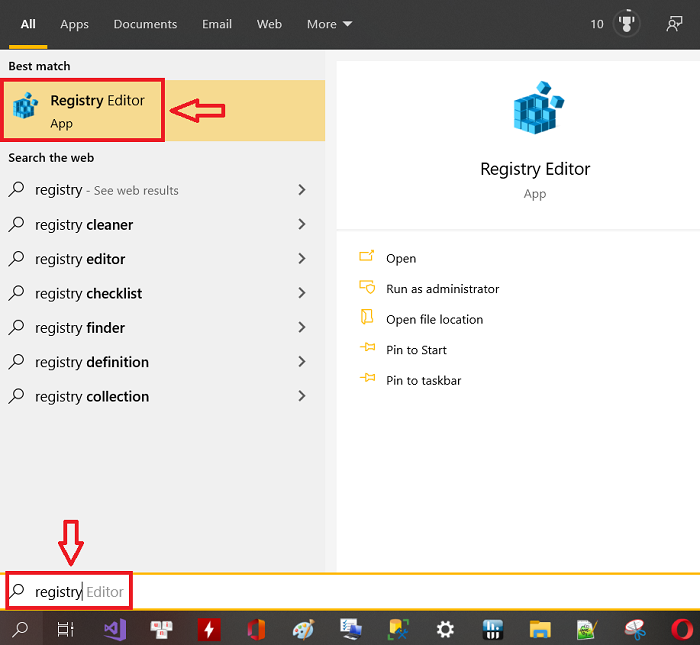Select the 'registry definition' web suggestion
The image size is (700, 645).
pos(162,362)
